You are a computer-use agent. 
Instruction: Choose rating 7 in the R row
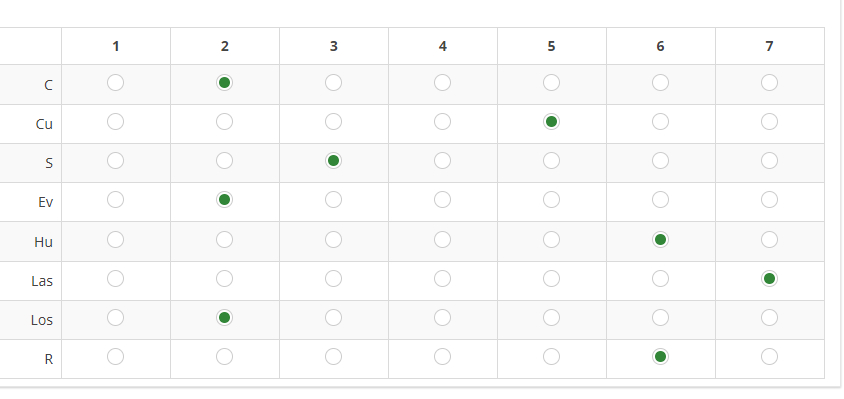click(x=769, y=356)
